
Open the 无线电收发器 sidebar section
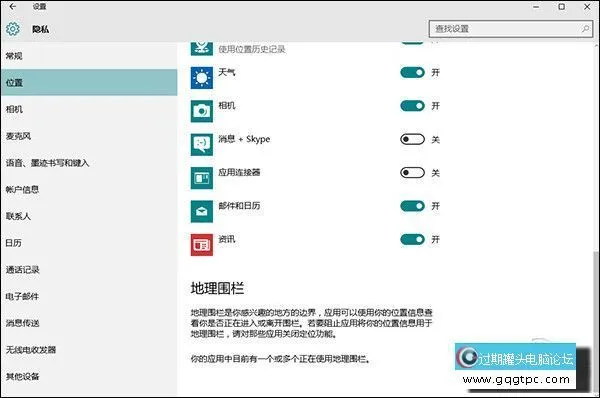pyautogui.click(x=89, y=350)
